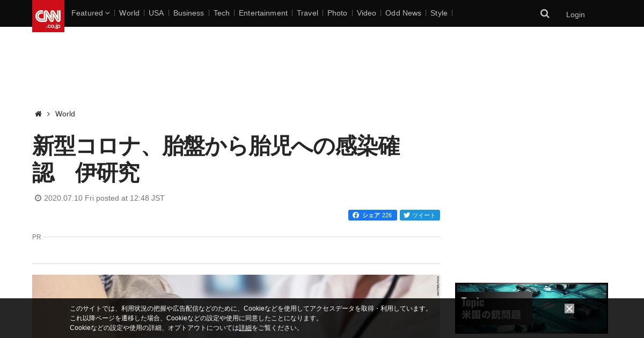Screen dimensions: 644x338
Task: Open the Entertainment section
Action: pos(263,13)
